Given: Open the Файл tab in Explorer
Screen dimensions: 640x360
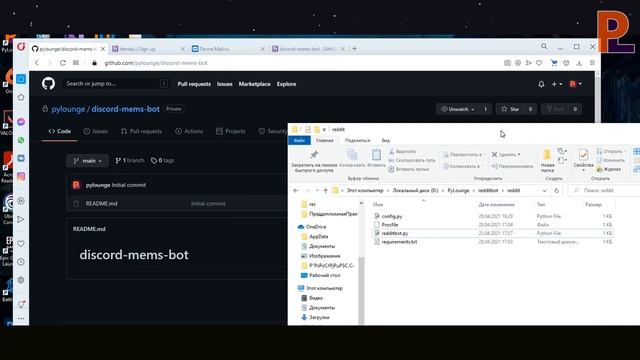Looking at the screenshot, I should coord(299,140).
